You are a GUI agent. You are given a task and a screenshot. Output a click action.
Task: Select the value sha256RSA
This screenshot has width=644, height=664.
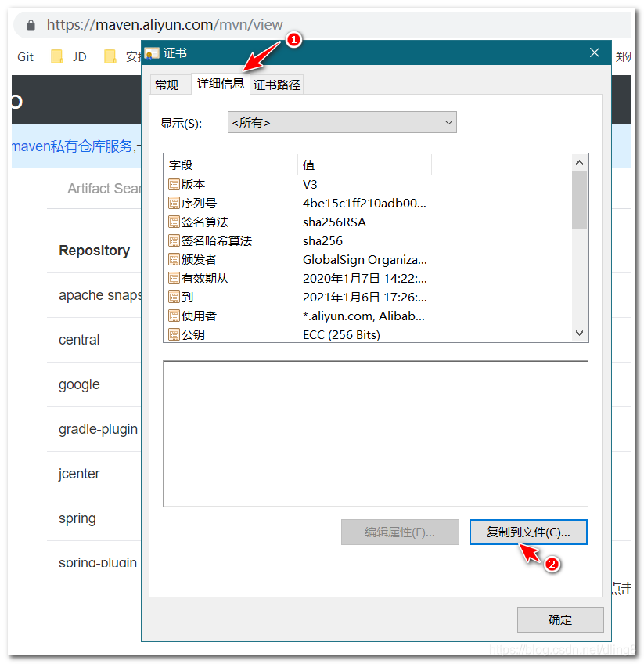[334, 222]
